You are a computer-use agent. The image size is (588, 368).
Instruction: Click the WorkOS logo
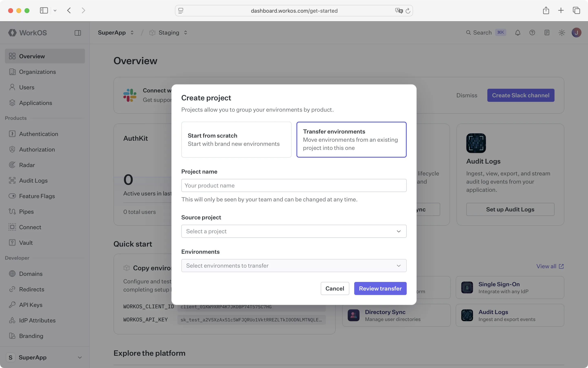27,33
